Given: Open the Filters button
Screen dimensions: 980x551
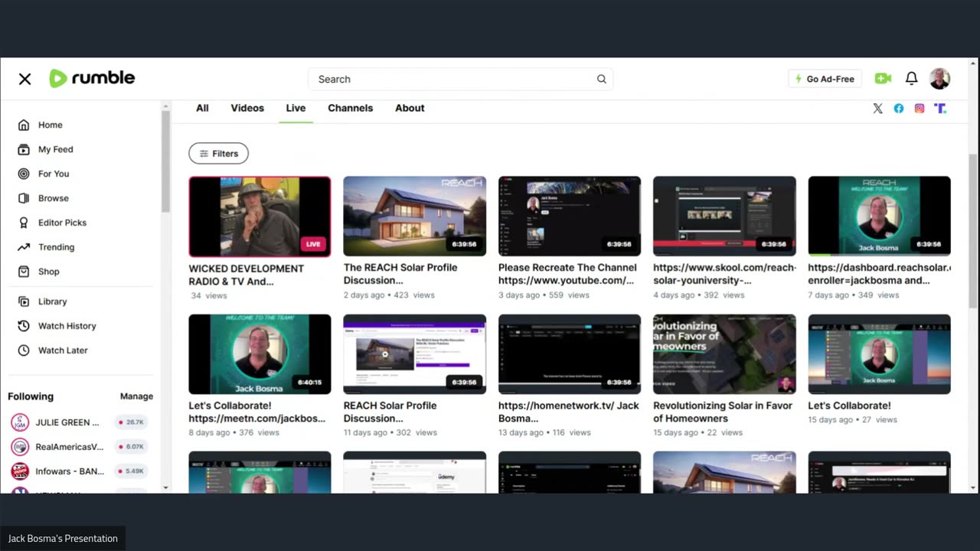Looking at the screenshot, I should (218, 153).
